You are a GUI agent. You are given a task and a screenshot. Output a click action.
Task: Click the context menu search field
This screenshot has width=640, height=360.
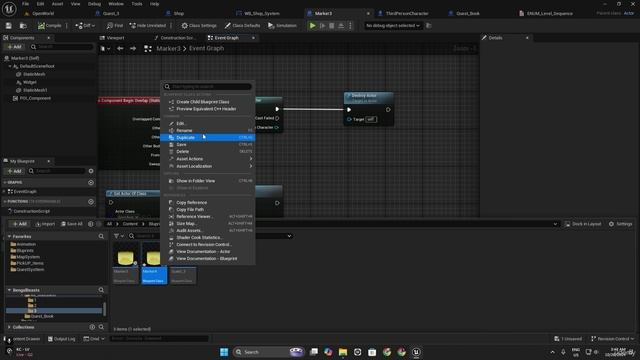(x=208, y=87)
